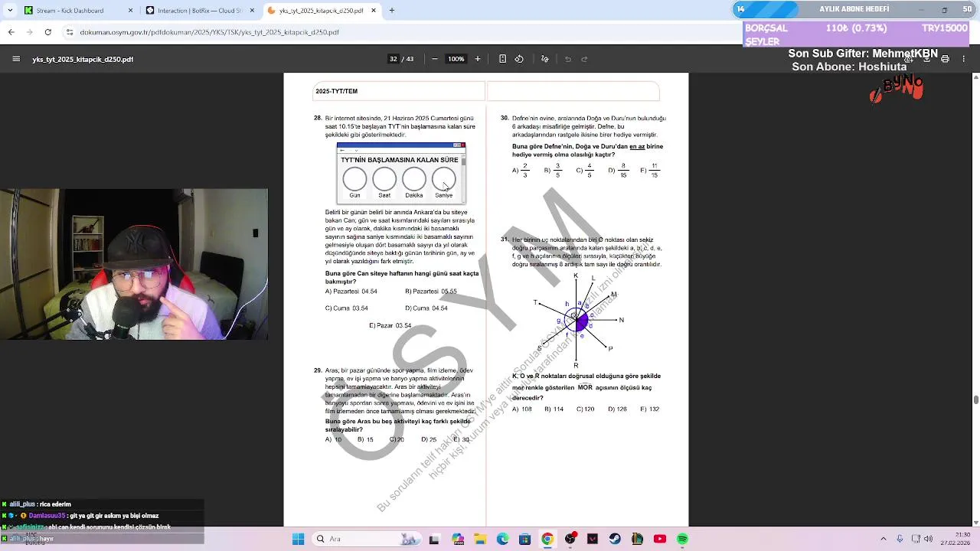Click the Saniye countdown circle in figure
This screenshot has width=980, height=551.
click(444, 179)
